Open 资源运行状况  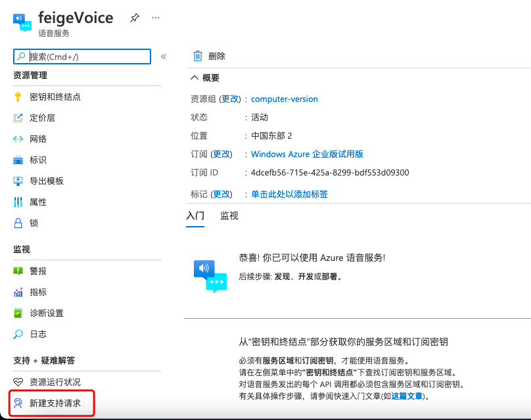coord(51,379)
